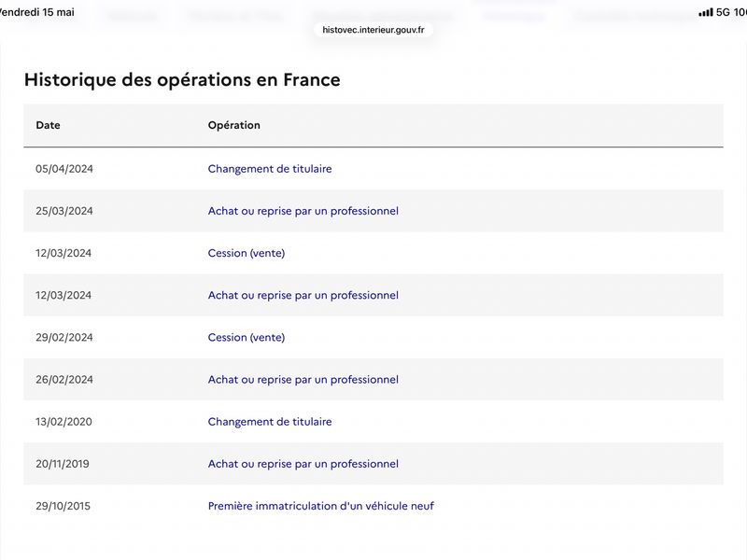Image resolution: width=747 pixels, height=560 pixels.
Task: Tap the 5G network indicator
Action: [723, 12]
